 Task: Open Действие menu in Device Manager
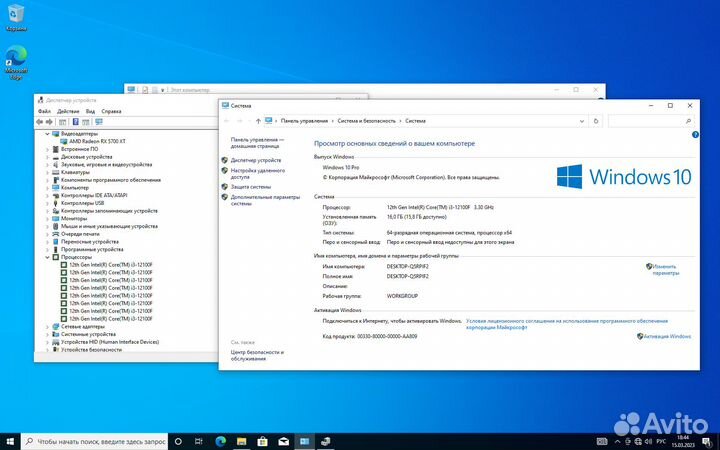pyautogui.click(x=68, y=111)
